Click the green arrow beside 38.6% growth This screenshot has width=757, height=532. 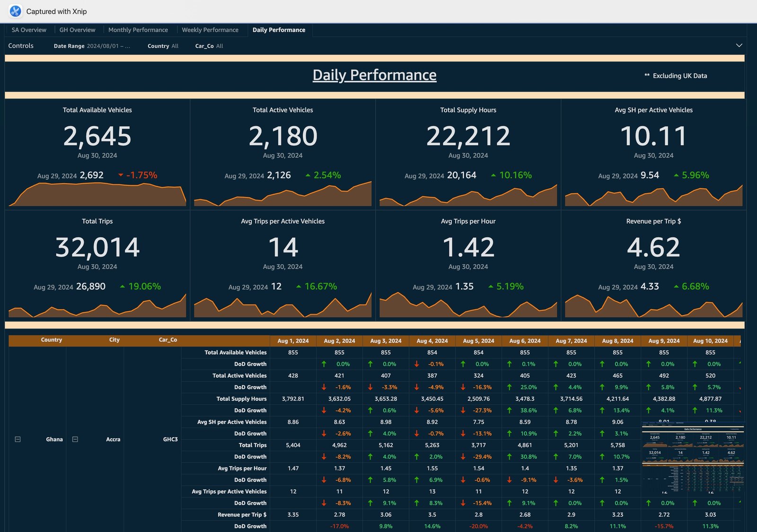click(x=510, y=410)
